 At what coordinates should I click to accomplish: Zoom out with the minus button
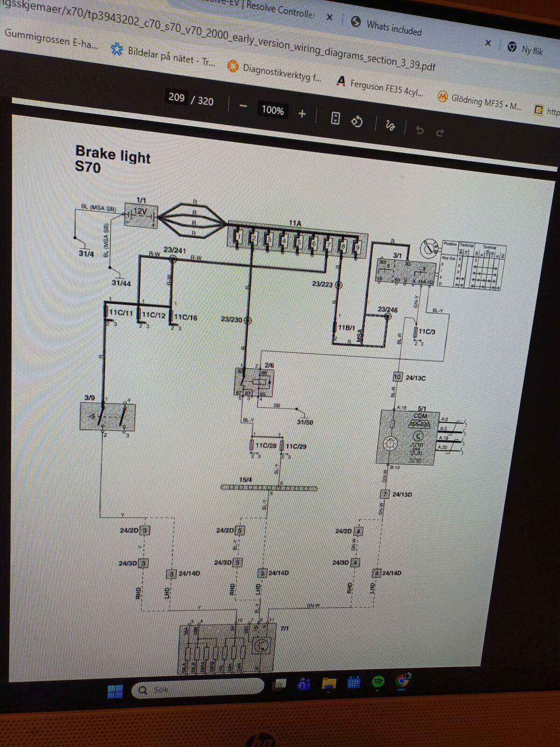(243, 106)
